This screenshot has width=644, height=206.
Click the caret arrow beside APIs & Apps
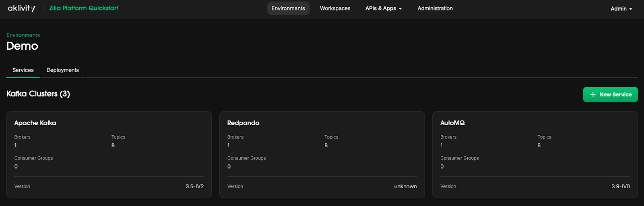point(400,9)
